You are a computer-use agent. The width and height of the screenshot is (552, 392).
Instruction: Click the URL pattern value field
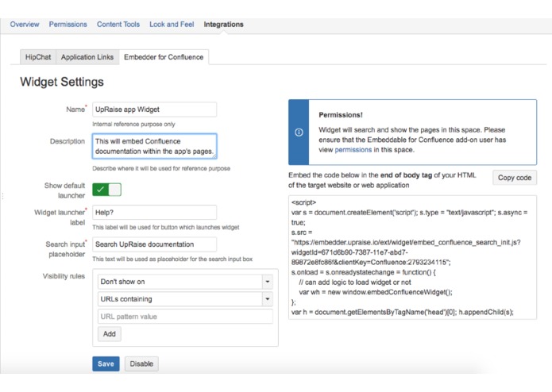[185, 317]
